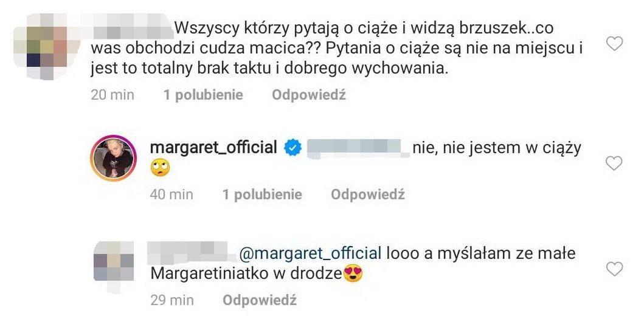This screenshot has height=319, width=644.
Task: Open the margaret_official username link
Action: 213,148
